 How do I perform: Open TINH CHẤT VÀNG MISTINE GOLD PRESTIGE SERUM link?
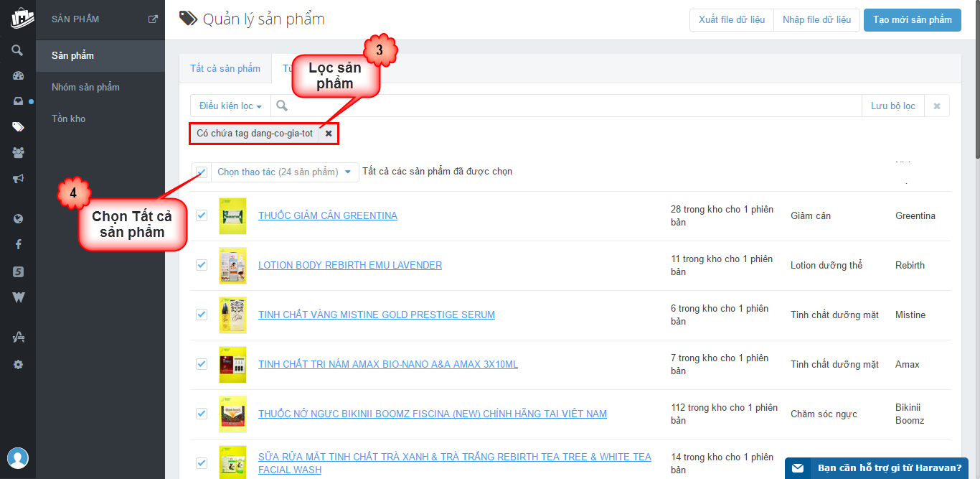point(377,315)
